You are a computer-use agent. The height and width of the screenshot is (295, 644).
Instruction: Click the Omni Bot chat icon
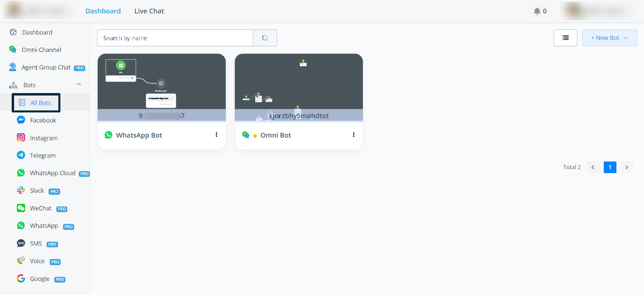click(246, 135)
